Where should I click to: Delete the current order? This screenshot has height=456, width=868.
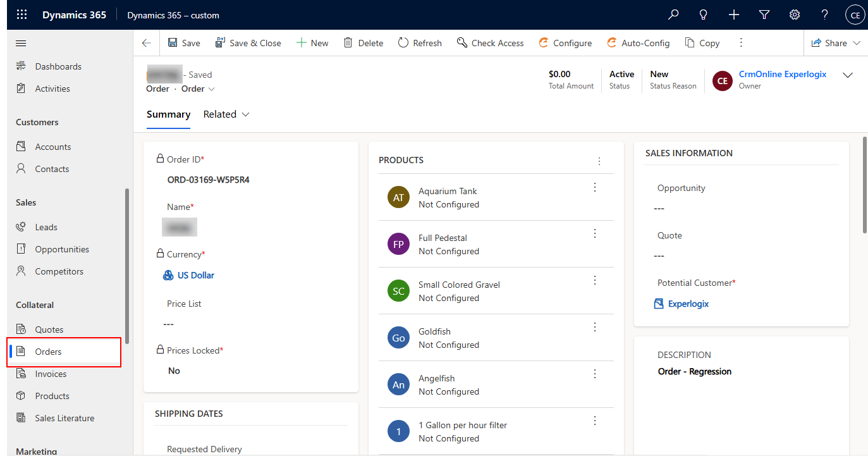364,43
